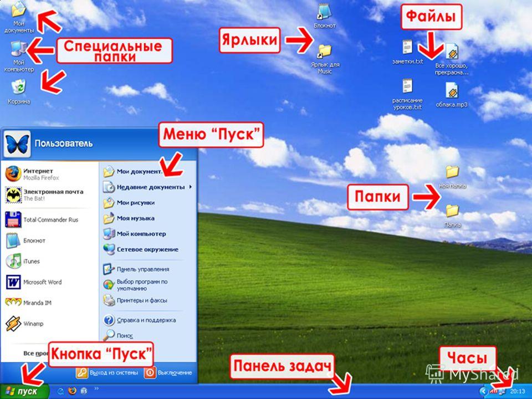Open the Мои документы desktop icon

(x=19, y=17)
